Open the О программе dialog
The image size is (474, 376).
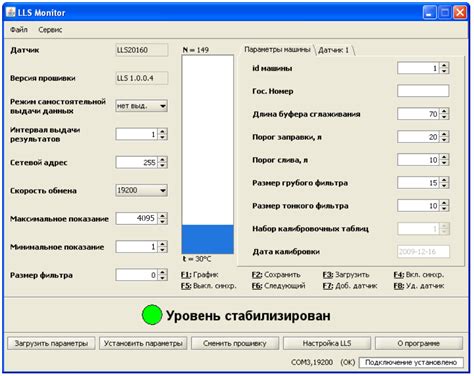(419, 343)
